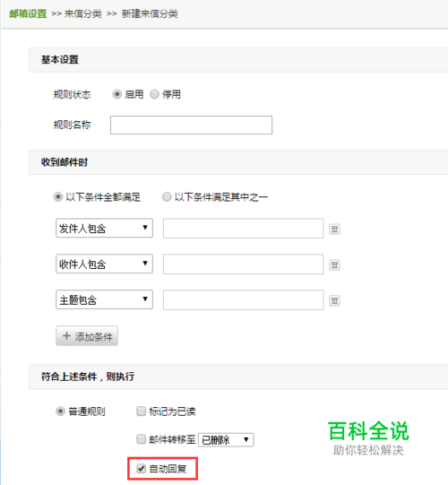Delete the 收件人包含 condition row

pyautogui.click(x=334, y=264)
